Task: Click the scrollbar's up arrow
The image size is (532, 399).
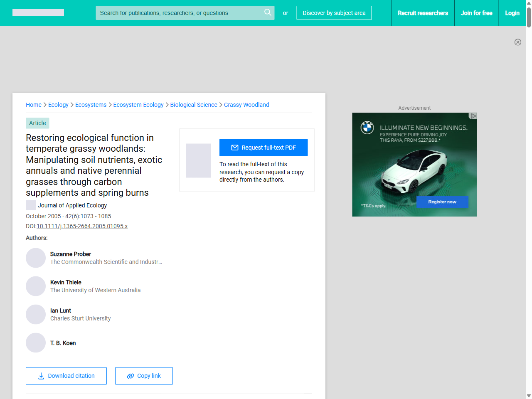Action: point(529,3)
